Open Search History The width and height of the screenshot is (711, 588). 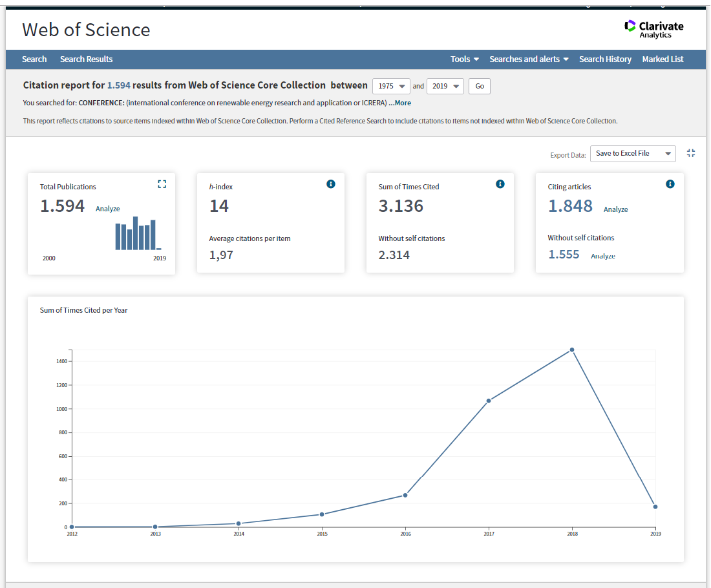[606, 59]
